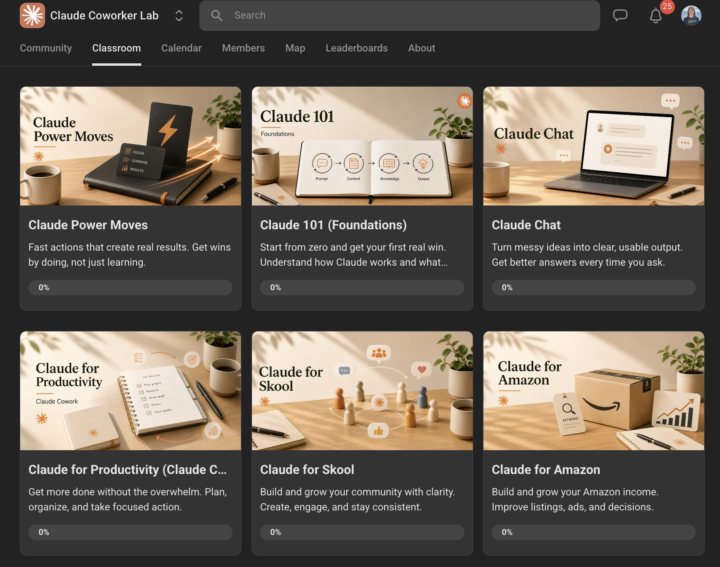Click "Fast actions that create real results" description
The width and height of the screenshot is (720, 567).
(x=129, y=255)
